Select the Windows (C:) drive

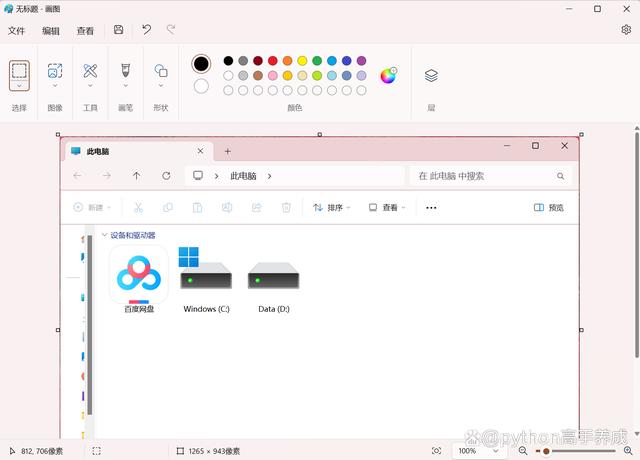(x=206, y=280)
